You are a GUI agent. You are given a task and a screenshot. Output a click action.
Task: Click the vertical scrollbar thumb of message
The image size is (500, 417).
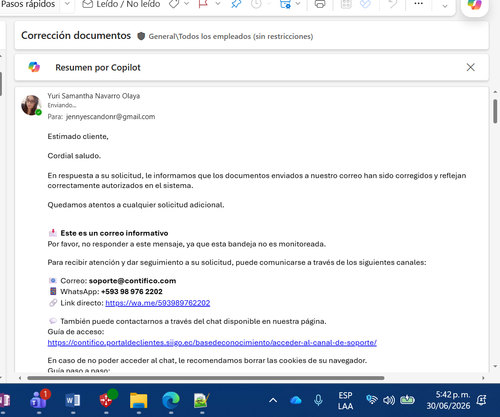[x=495, y=111]
